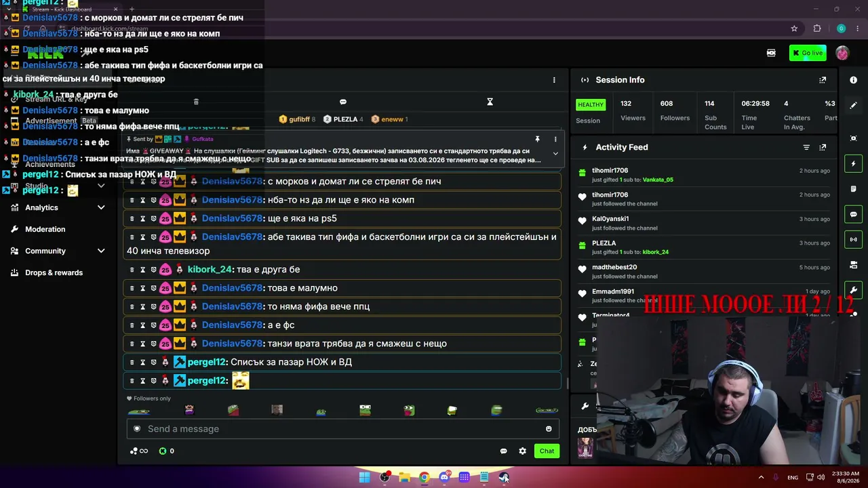Click the green Chat send button
868x488 pixels.
547,451
